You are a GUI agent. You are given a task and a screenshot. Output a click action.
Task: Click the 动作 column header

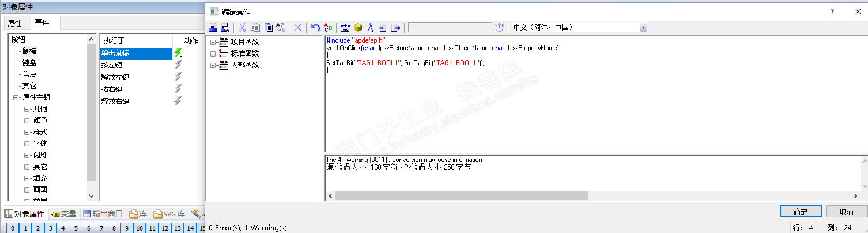(x=191, y=41)
